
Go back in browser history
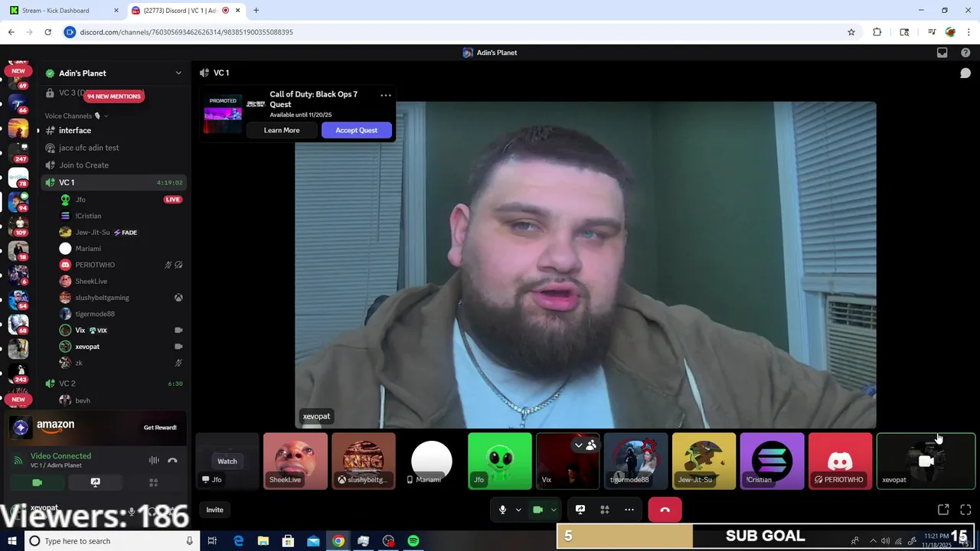click(x=11, y=32)
